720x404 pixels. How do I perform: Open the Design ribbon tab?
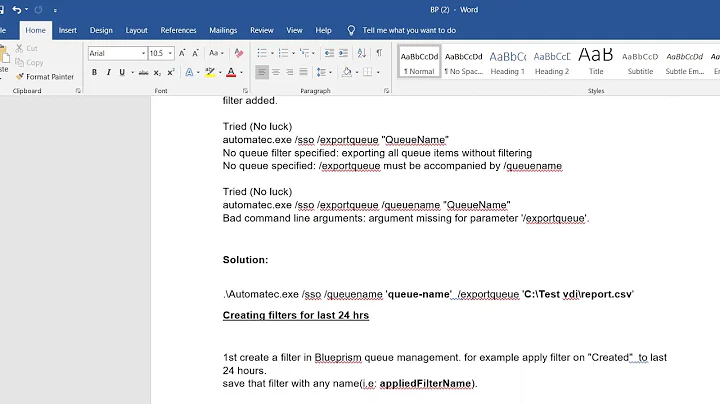point(101,30)
